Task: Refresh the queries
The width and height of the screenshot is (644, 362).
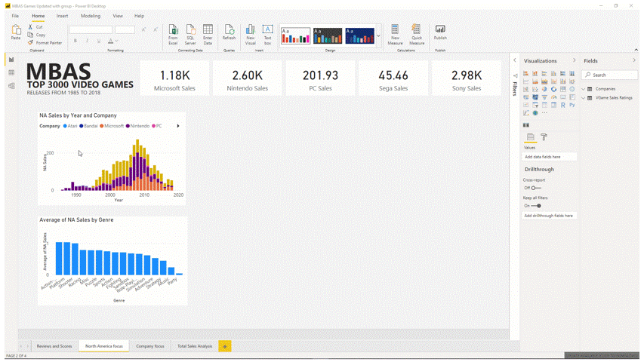Action: coord(229,32)
